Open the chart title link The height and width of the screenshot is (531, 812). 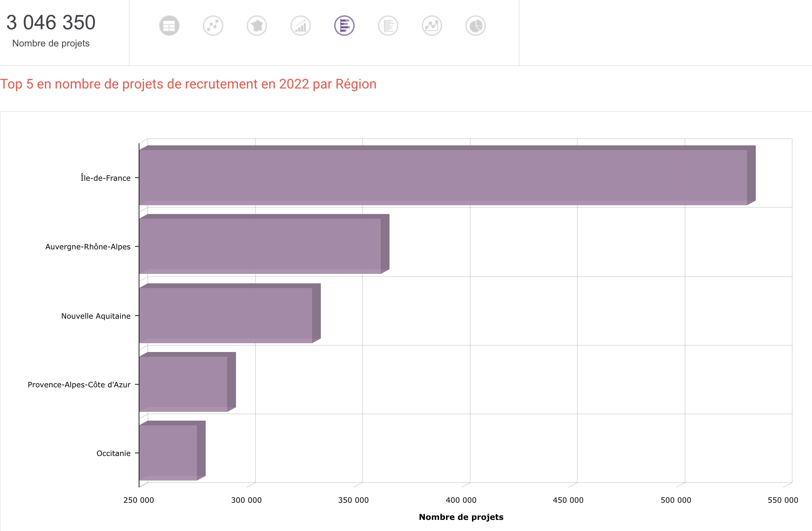coord(188,84)
